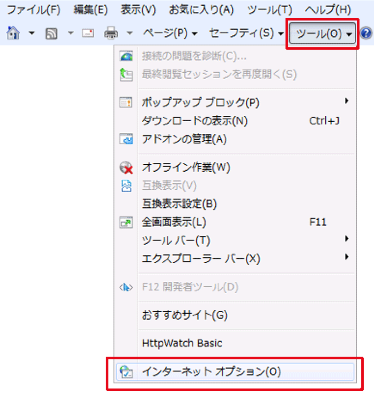374x400 pixels.
Task: Open the セーフティ(S) toolbar dropdown
Action: [x=246, y=33]
